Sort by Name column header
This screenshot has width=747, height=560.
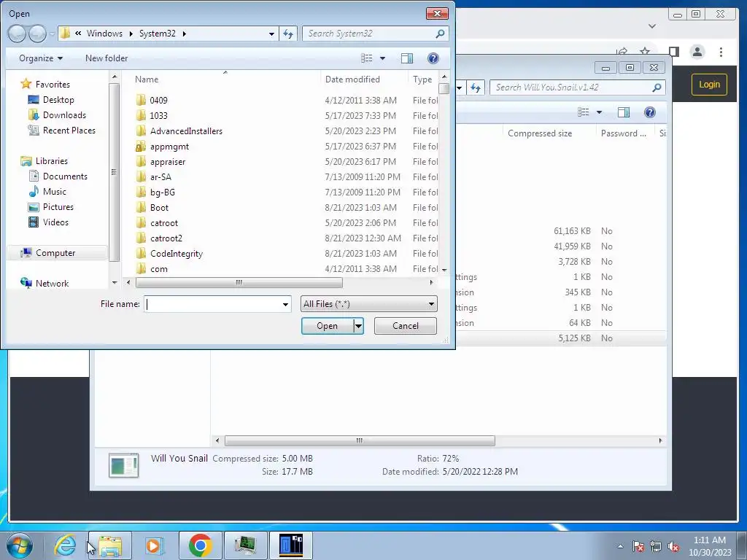146,79
